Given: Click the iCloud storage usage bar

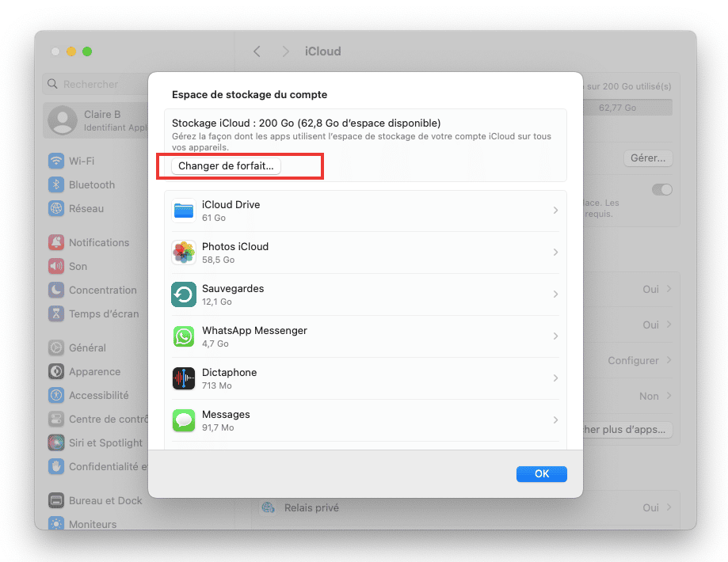Looking at the screenshot, I should pyautogui.click(x=627, y=108).
